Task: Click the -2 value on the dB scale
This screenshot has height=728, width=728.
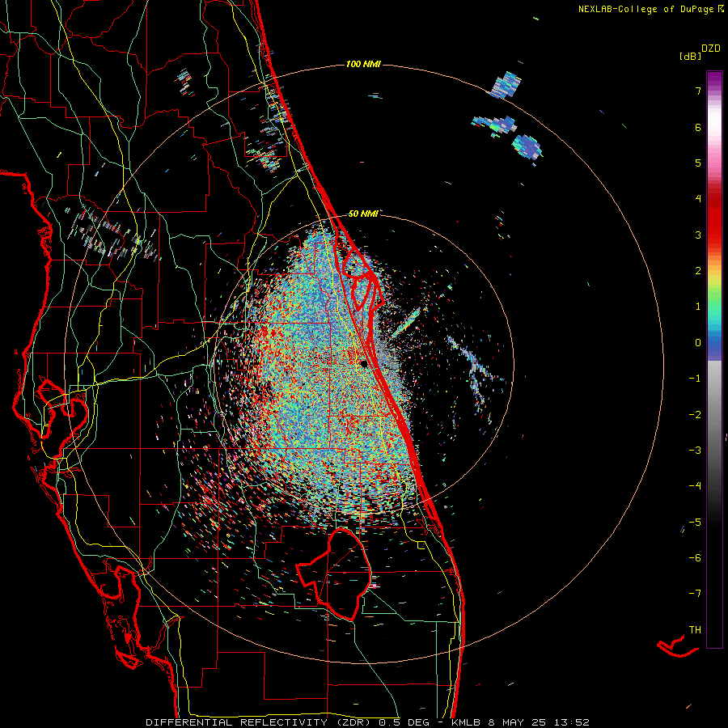Action: (x=695, y=415)
